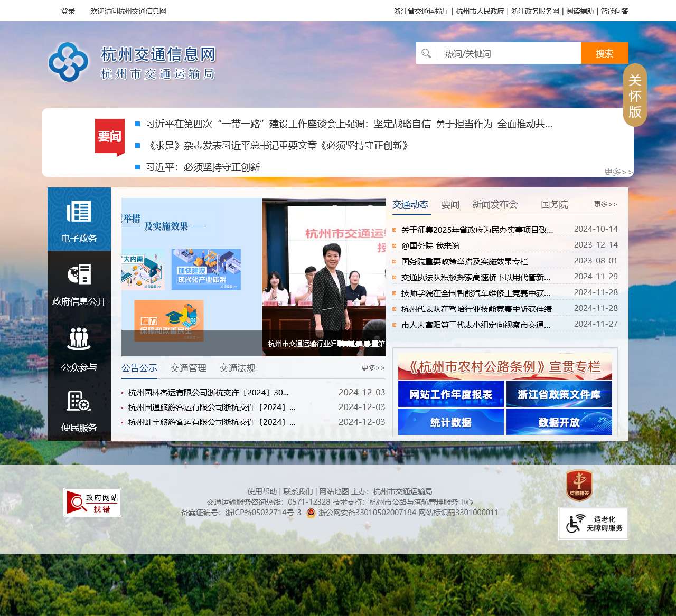Open 浙江省交通运输厅 link
The width and height of the screenshot is (676, 616).
(x=421, y=11)
